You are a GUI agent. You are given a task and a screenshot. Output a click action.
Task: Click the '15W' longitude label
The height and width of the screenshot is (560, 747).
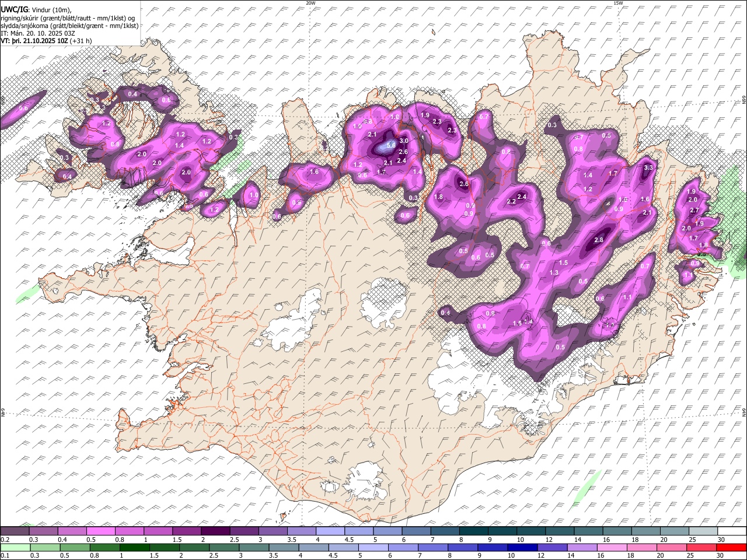point(617,3)
